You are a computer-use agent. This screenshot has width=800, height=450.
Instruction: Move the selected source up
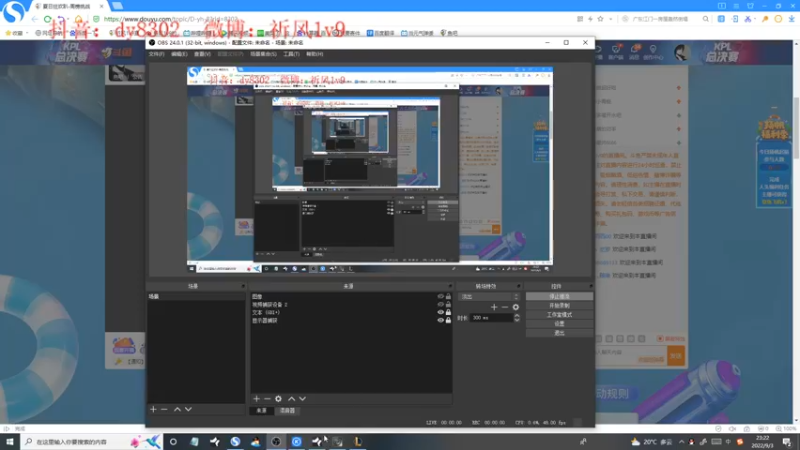291,398
